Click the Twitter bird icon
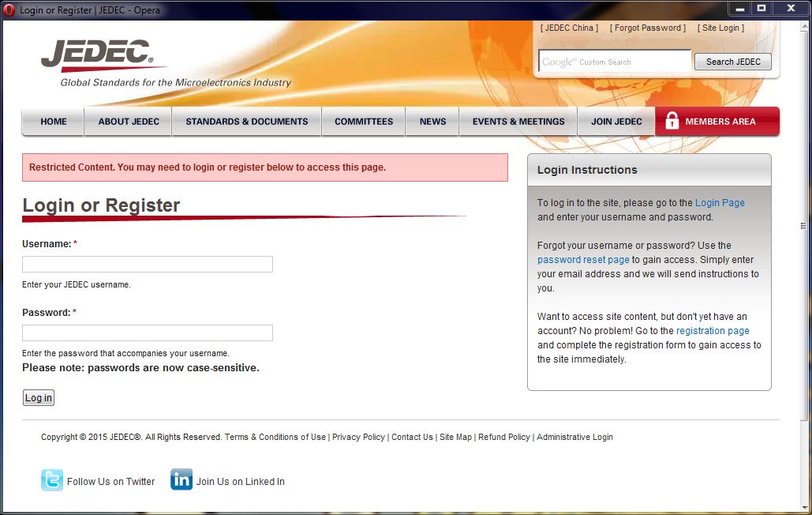 (52, 479)
